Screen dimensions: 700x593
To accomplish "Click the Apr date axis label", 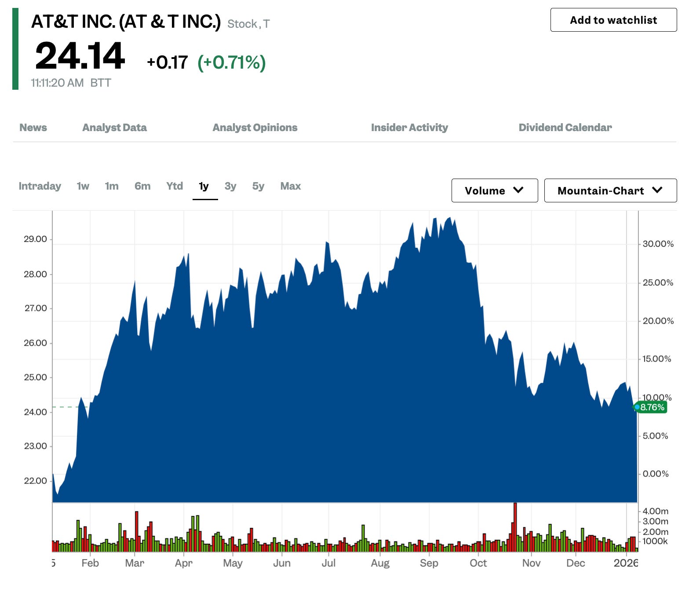I will pyautogui.click(x=184, y=563).
